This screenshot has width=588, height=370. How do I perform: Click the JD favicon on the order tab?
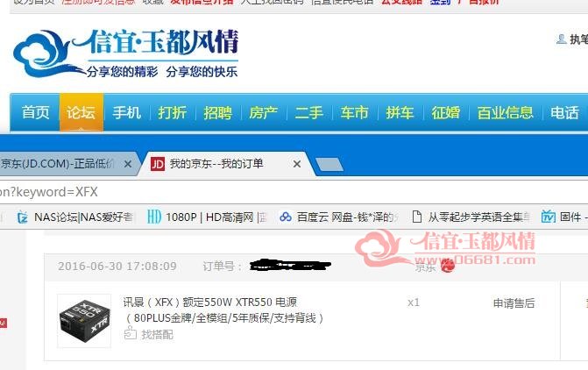[x=158, y=164]
